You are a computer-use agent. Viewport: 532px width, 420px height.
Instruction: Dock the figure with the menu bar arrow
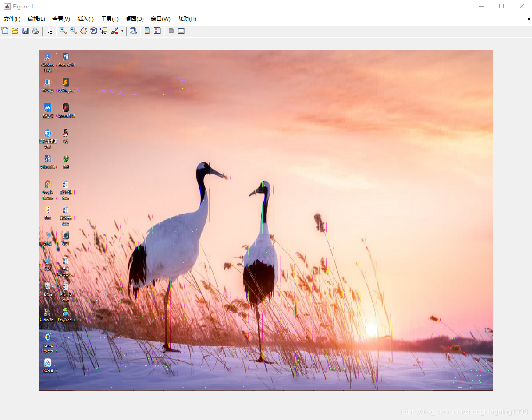[528, 19]
